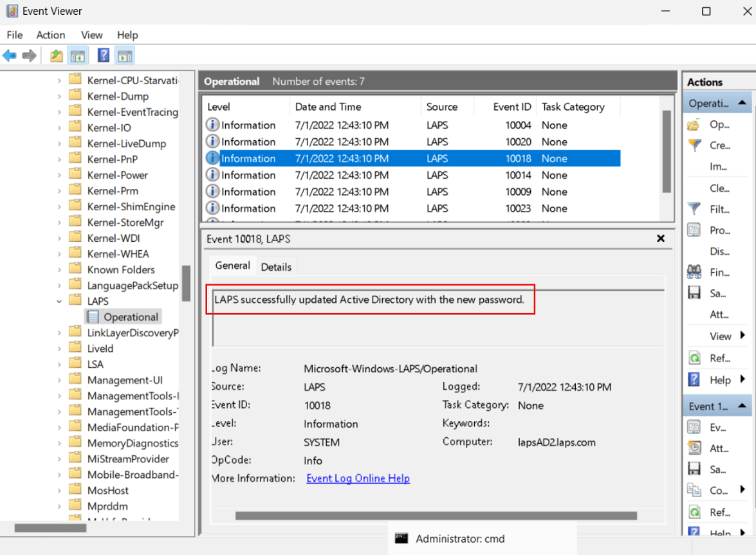Collapse the Operational section in Actions
This screenshot has width=756, height=555.
[743, 102]
